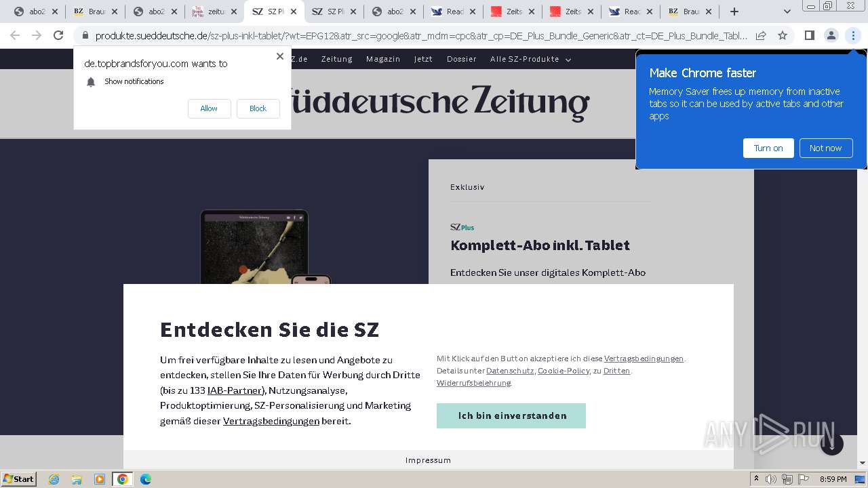
Task: Show hidden tray icons arrow
Action: [x=757, y=479]
